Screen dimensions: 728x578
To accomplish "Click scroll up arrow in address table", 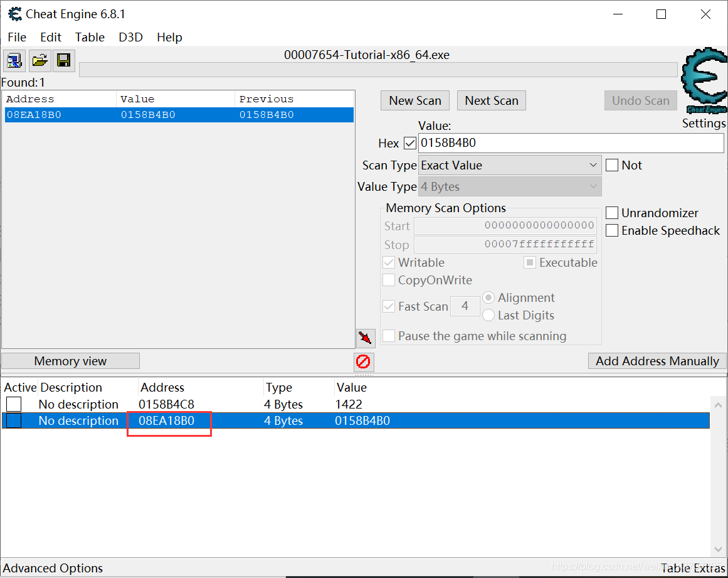I will (718, 405).
